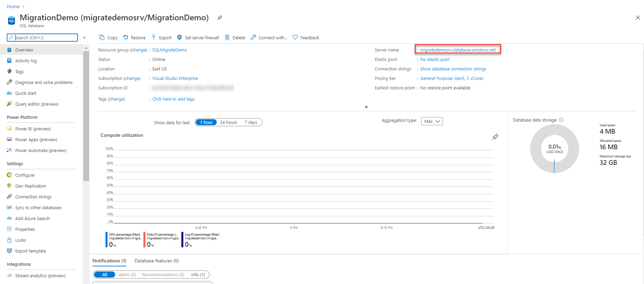This screenshot has width=644, height=284.
Task: Select the 7 days time range
Action: click(251, 122)
